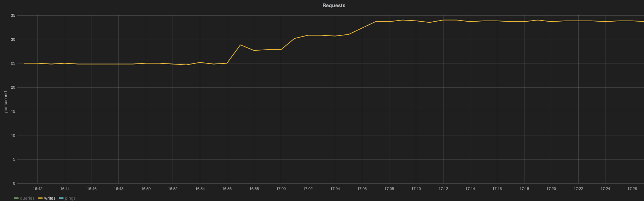
Task: Click the 0 value on y-axis
Action: click(x=14, y=183)
